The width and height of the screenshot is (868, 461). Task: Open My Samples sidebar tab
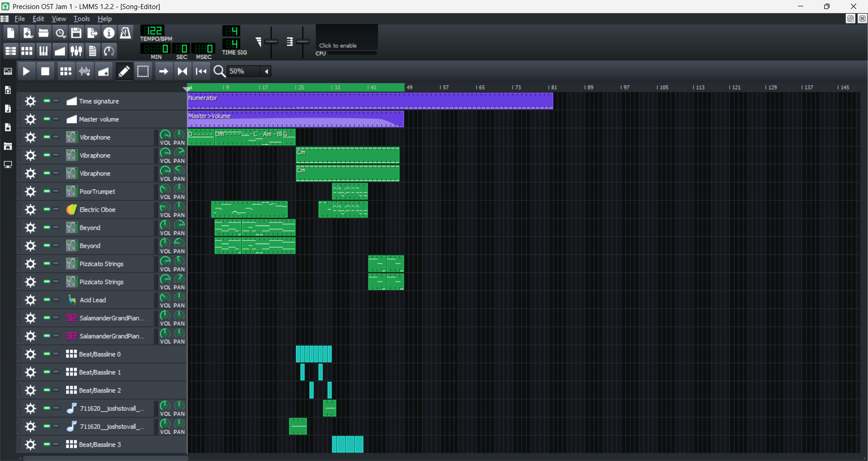pos(8,108)
